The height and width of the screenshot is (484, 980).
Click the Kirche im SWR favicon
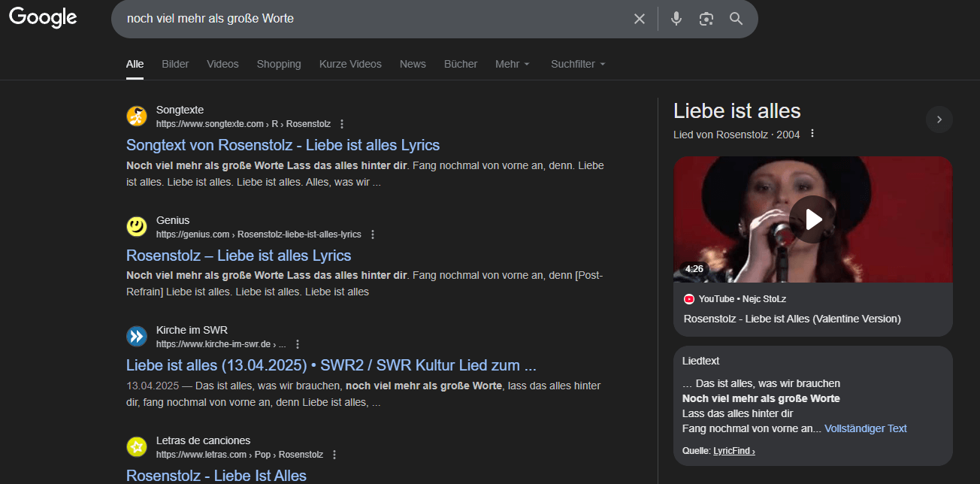(137, 337)
